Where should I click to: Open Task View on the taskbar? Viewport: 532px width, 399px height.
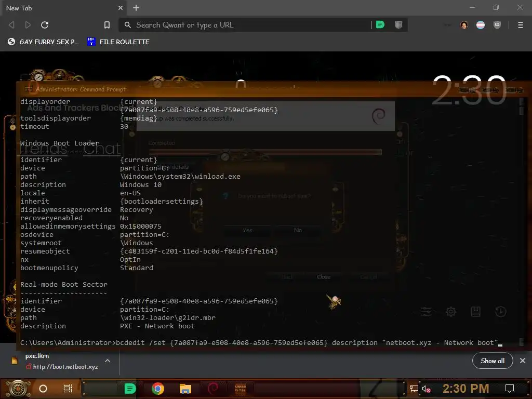pos(68,389)
